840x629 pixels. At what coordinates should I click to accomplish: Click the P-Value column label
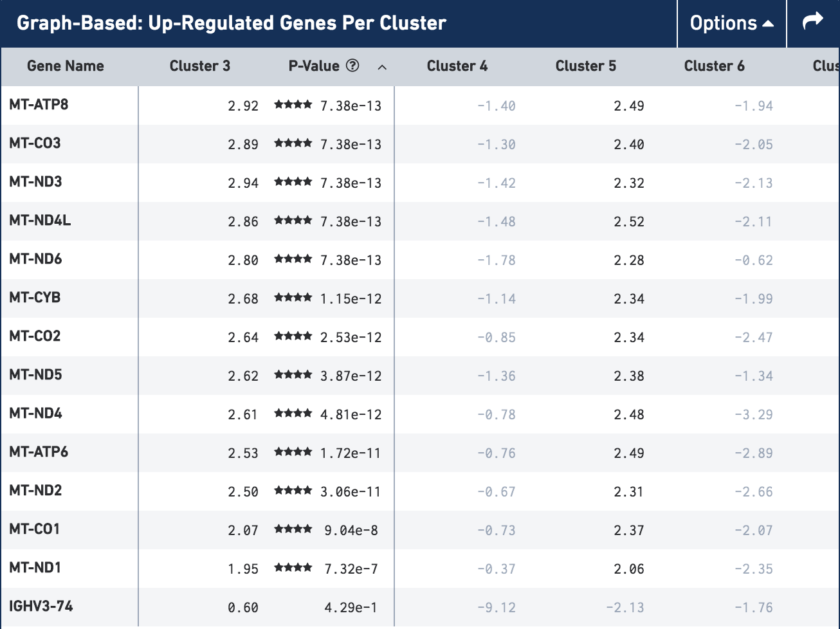[x=314, y=66]
